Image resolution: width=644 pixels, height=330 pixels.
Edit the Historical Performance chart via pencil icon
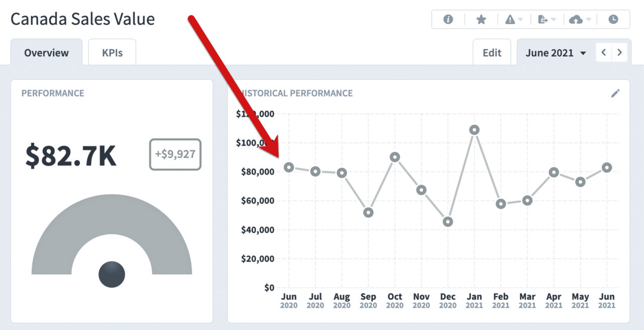615,93
